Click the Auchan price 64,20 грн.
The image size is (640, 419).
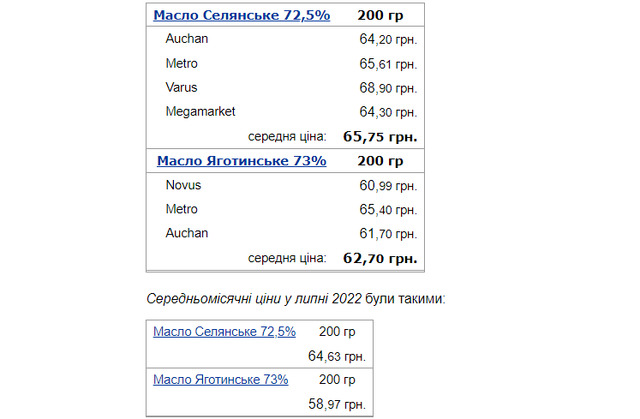[388, 40]
